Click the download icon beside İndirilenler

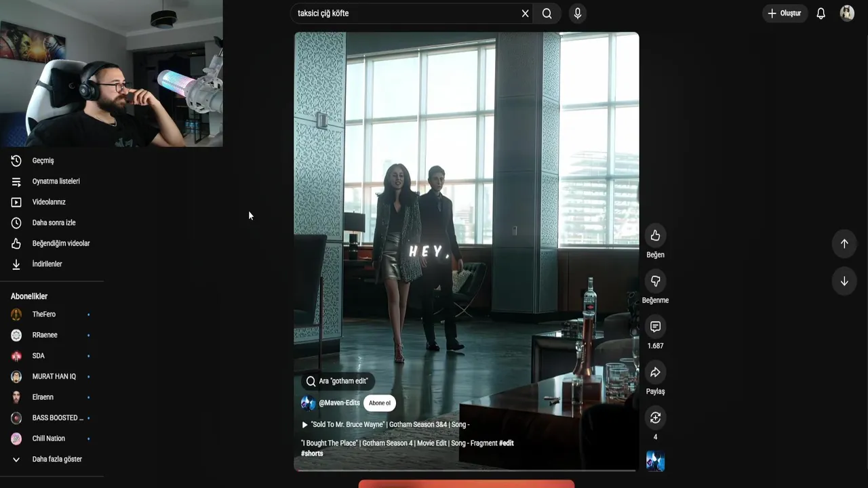point(16,264)
